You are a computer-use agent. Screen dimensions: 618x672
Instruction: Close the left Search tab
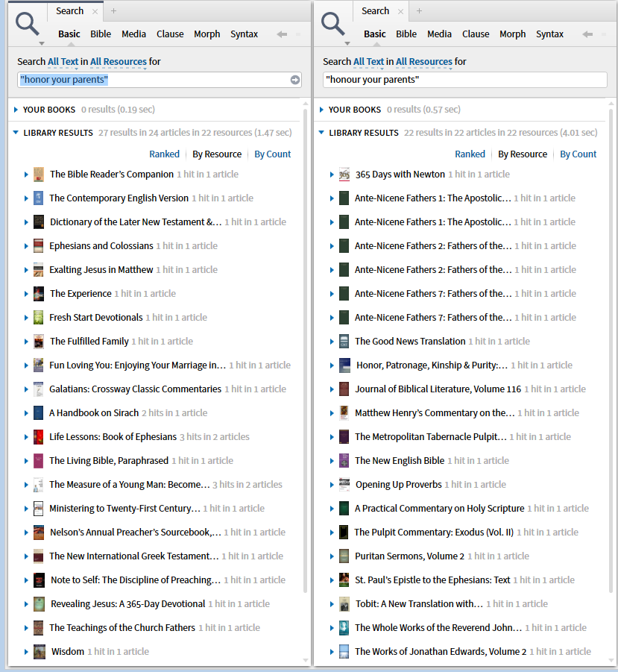[95, 12]
